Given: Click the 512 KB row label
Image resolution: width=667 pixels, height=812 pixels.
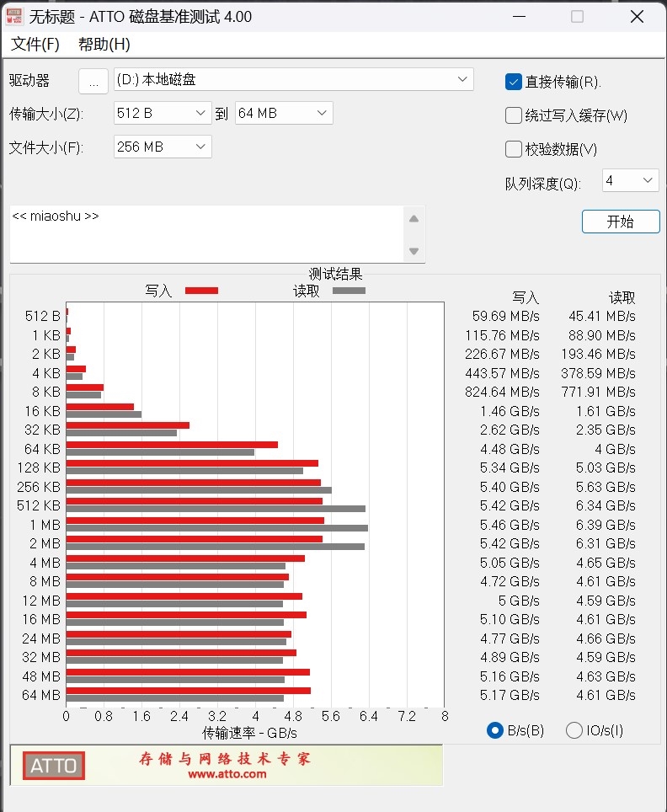Looking at the screenshot, I should coord(39,506).
